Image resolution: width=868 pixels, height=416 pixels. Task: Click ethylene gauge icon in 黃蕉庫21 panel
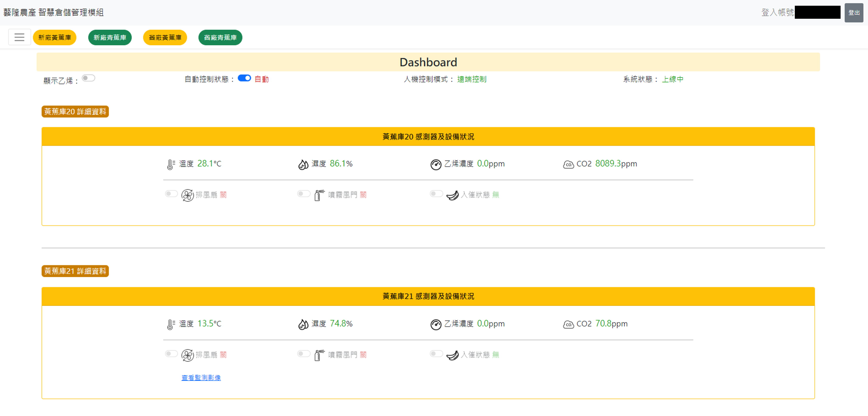436,324
